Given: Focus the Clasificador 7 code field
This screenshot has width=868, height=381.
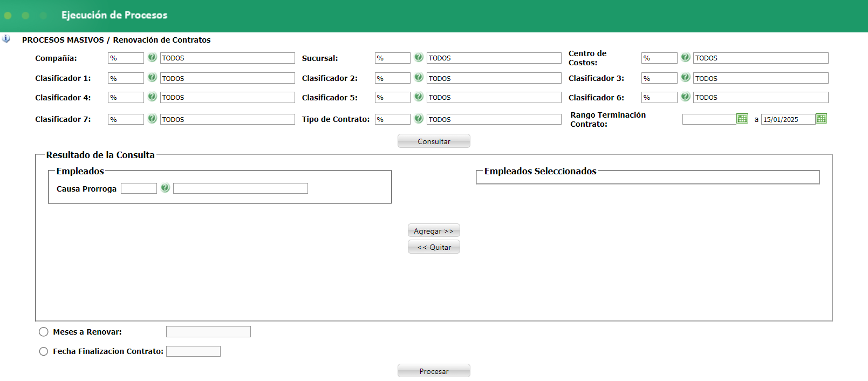Looking at the screenshot, I should click(126, 119).
